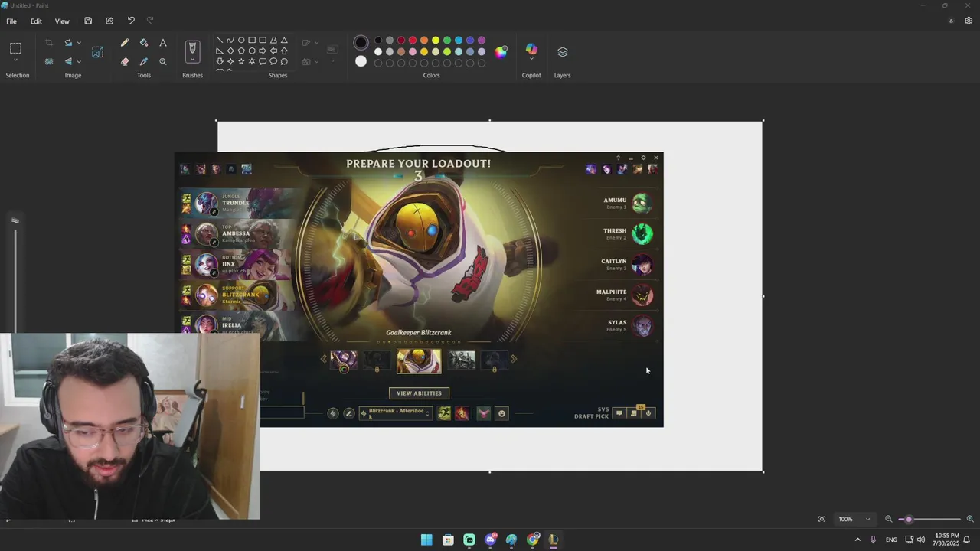980x551 pixels.
Task: Open Paint settings gear
Action: click(969, 21)
